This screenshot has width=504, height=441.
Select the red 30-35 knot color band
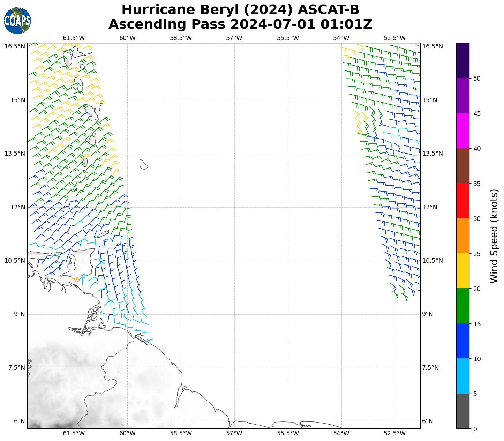[x=463, y=201]
